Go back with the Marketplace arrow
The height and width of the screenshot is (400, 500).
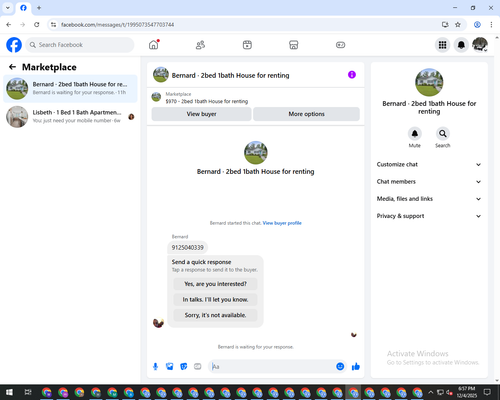click(12, 67)
